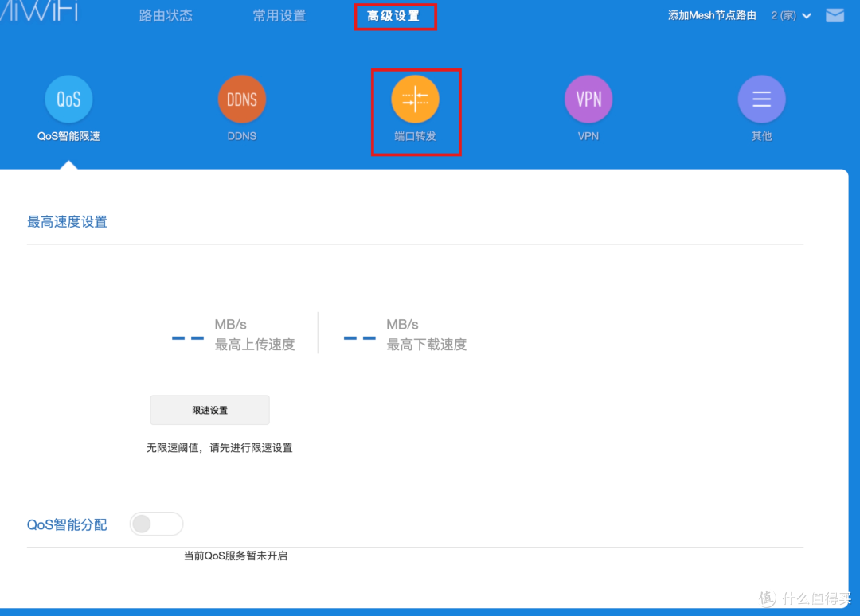860x616 pixels.
Task: Switch to the 路由状态 tab
Action: [x=165, y=14]
